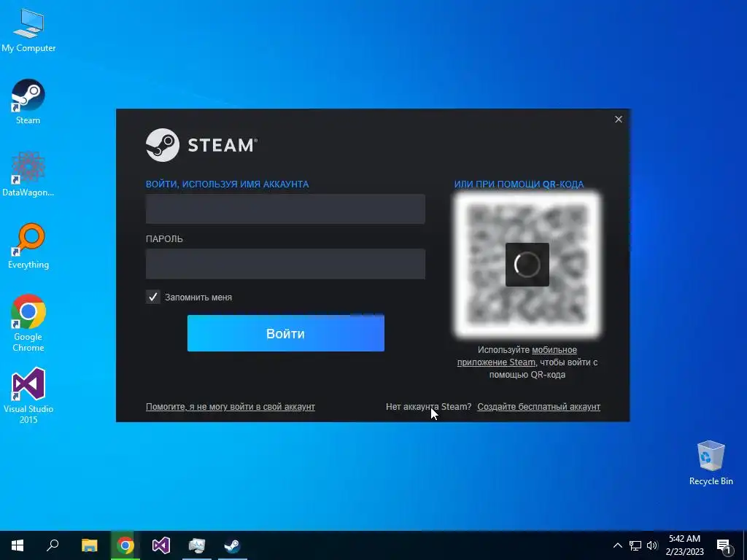
Task: Open taskbar search magnifier
Action: [53, 545]
